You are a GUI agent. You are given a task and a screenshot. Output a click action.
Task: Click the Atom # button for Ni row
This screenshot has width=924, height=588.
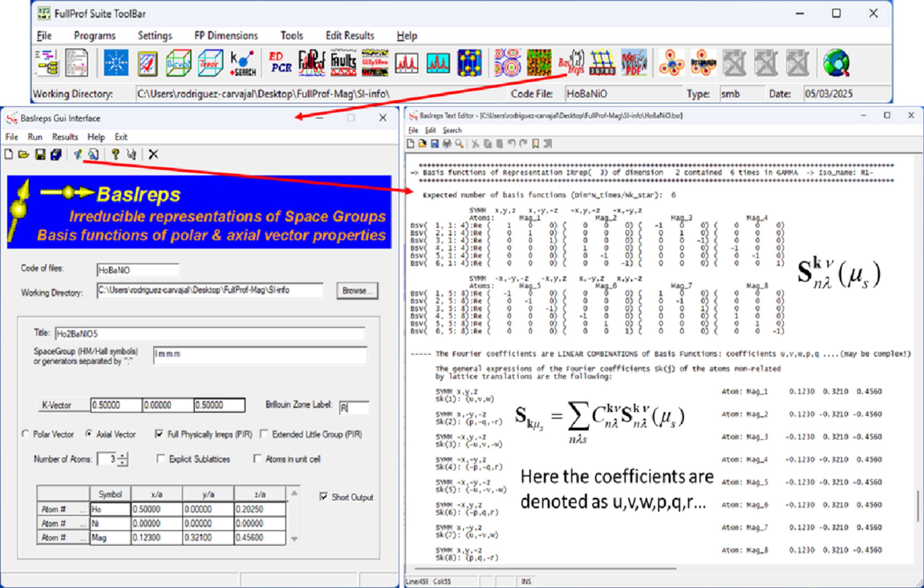63,523
